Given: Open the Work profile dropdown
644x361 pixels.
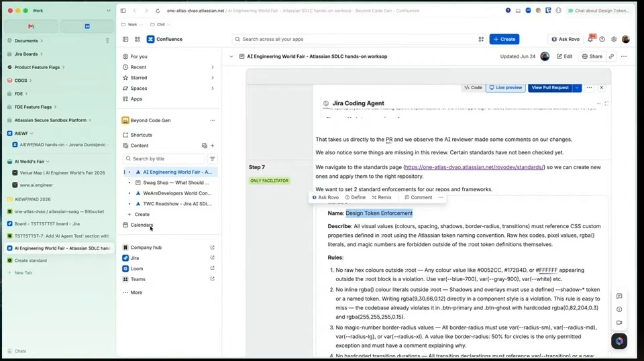Looking at the screenshot, I should pyautogui.click(x=108, y=11).
